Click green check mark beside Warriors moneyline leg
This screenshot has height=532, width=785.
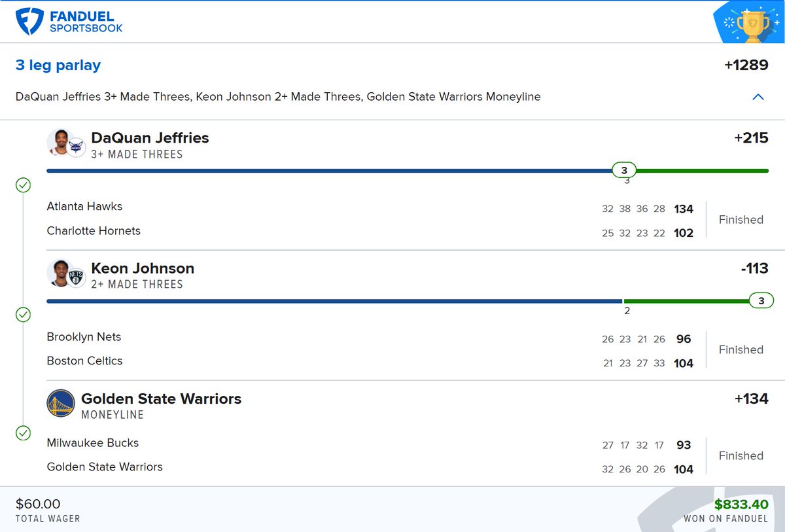(x=23, y=433)
